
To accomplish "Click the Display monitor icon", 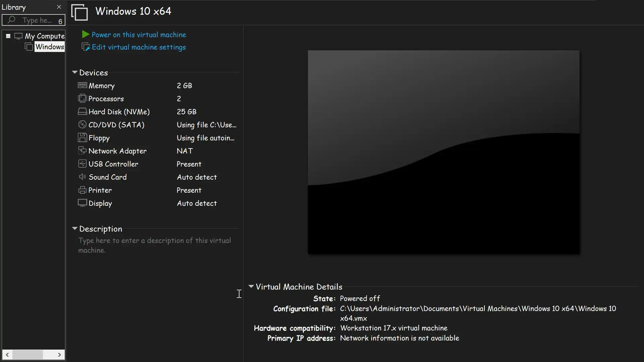I will point(82,203).
